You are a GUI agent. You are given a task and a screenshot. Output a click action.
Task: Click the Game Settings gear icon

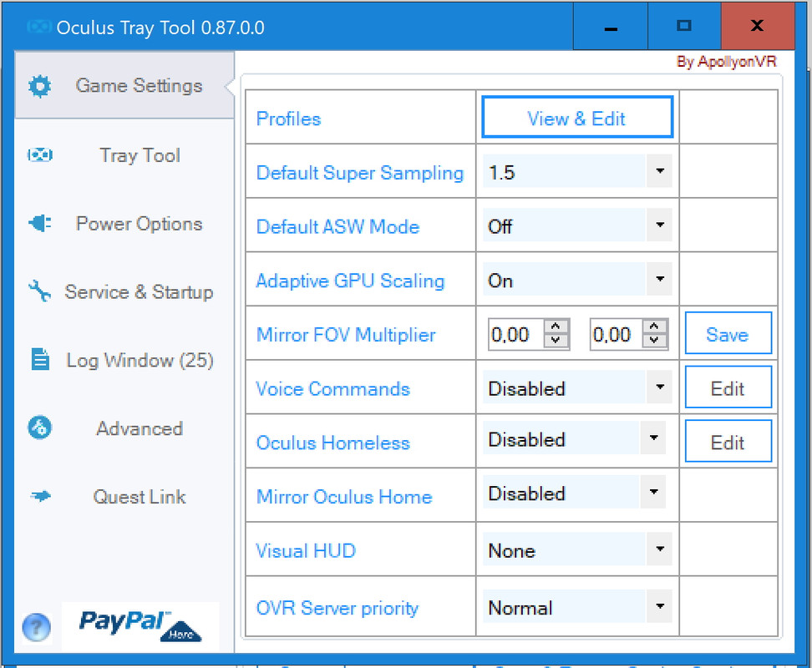click(40, 86)
